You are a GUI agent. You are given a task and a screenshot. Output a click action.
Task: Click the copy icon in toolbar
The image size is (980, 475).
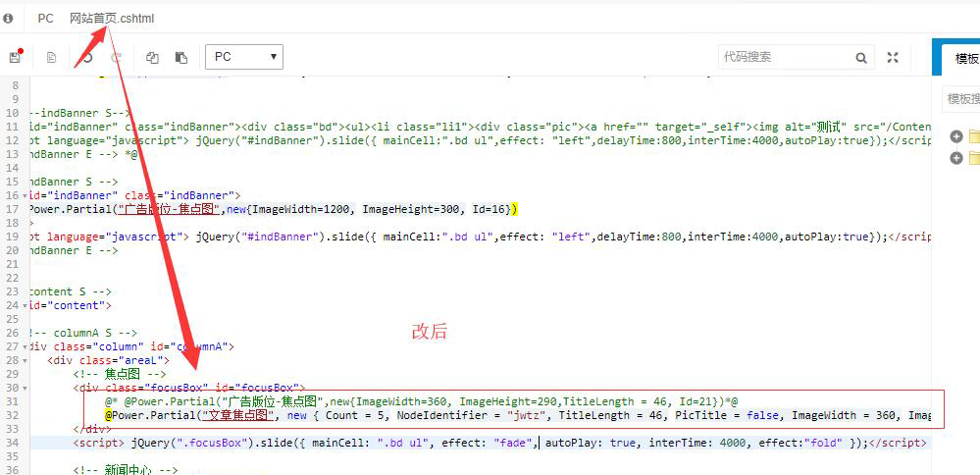point(152,58)
